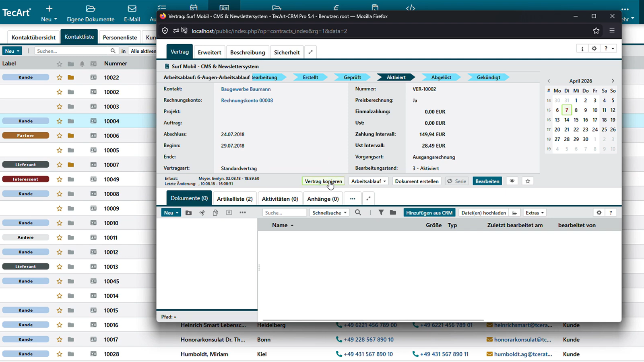Open the Extras dropdown
644x362 pixels.
click(x=535, y=213)
